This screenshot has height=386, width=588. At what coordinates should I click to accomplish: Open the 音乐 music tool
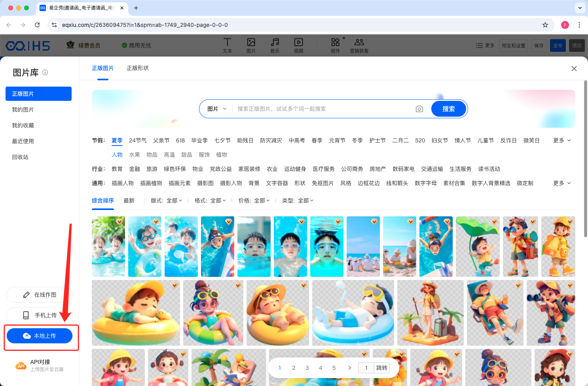point(275,45)
